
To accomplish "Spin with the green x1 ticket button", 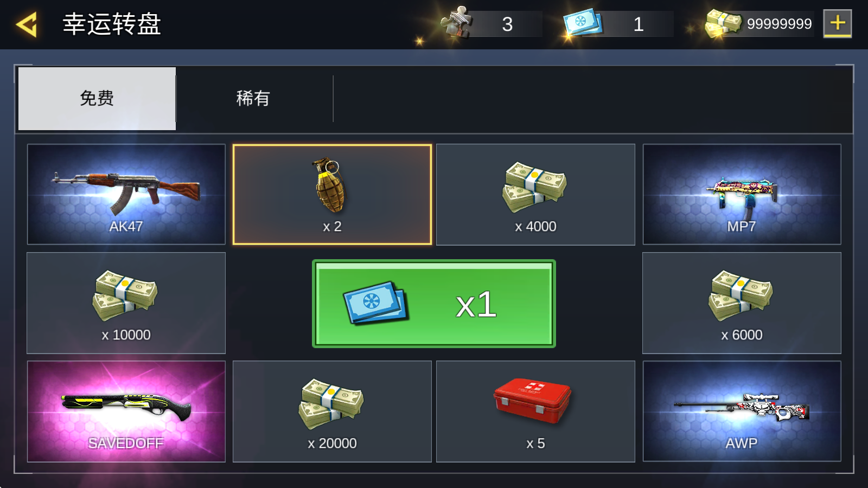I will click(434, 304).
